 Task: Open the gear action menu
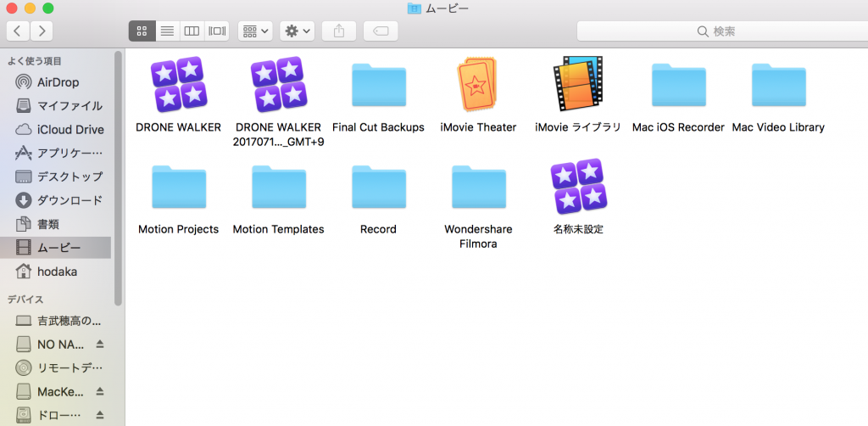[x=298, y=31]
